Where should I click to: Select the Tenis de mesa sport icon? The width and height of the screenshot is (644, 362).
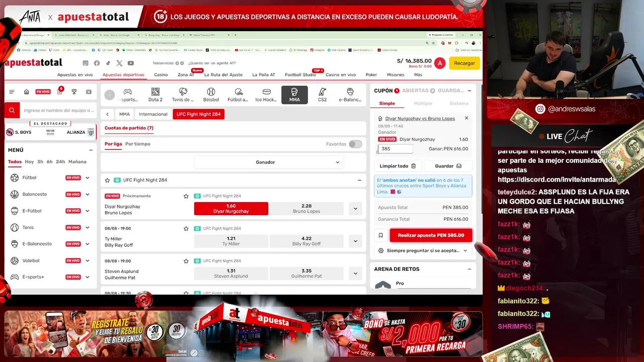(183, 95)
